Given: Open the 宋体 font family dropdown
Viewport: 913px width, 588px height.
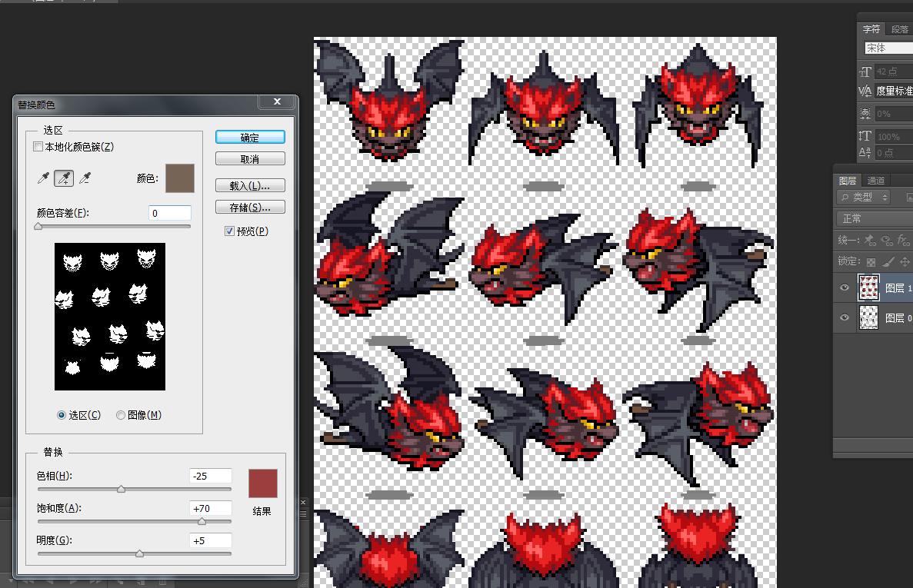Looking at the screenshot, I should coord(888,48).
